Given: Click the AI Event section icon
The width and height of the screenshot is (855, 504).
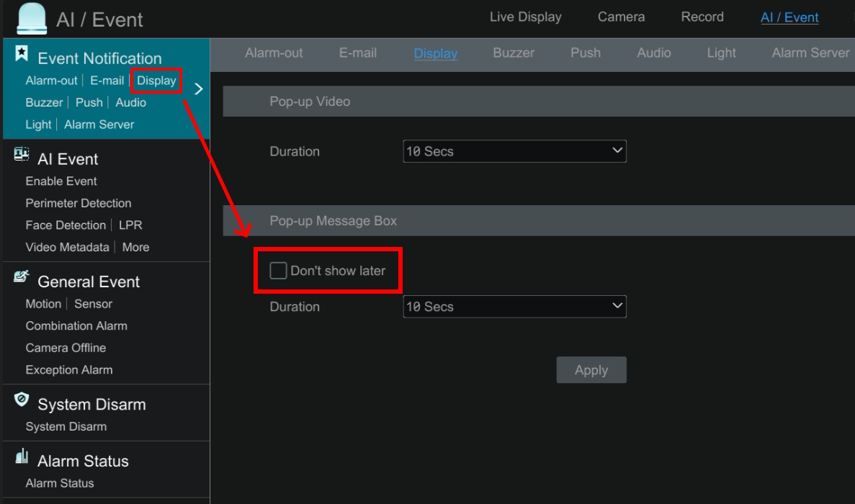Looking at the screenshot, I should (x=22, y=155).
